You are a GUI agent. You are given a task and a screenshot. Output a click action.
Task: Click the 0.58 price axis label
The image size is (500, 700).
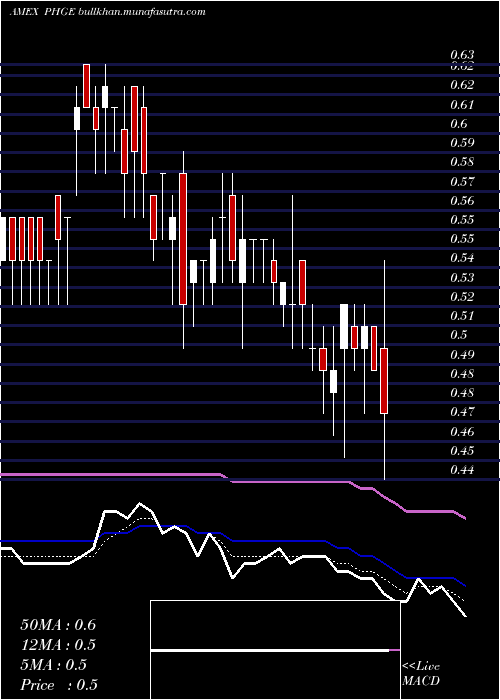pos(462,162)
